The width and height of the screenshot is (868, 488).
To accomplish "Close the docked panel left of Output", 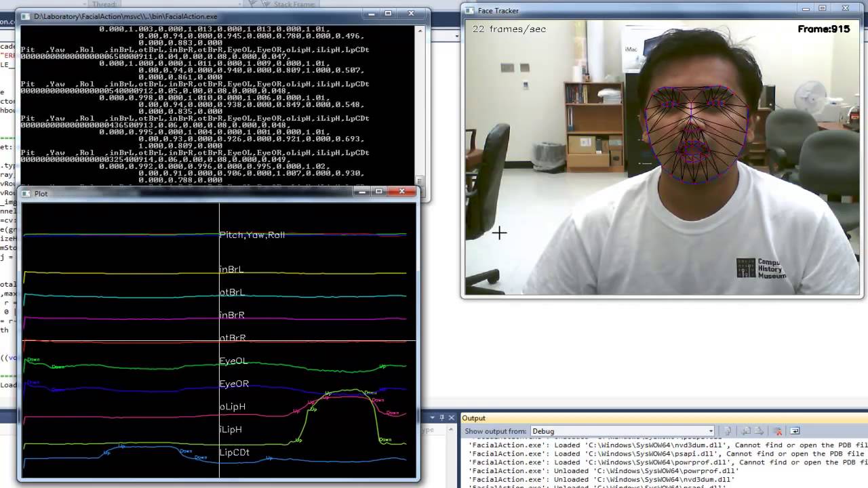I will coord(451,418).
